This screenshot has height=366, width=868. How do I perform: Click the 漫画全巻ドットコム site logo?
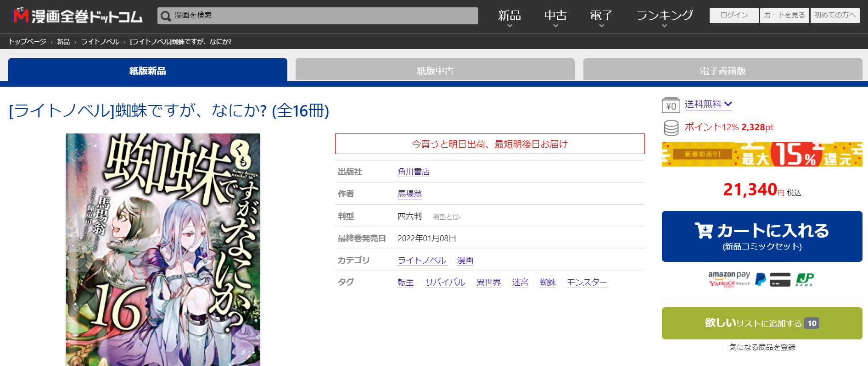click(78, 16)
